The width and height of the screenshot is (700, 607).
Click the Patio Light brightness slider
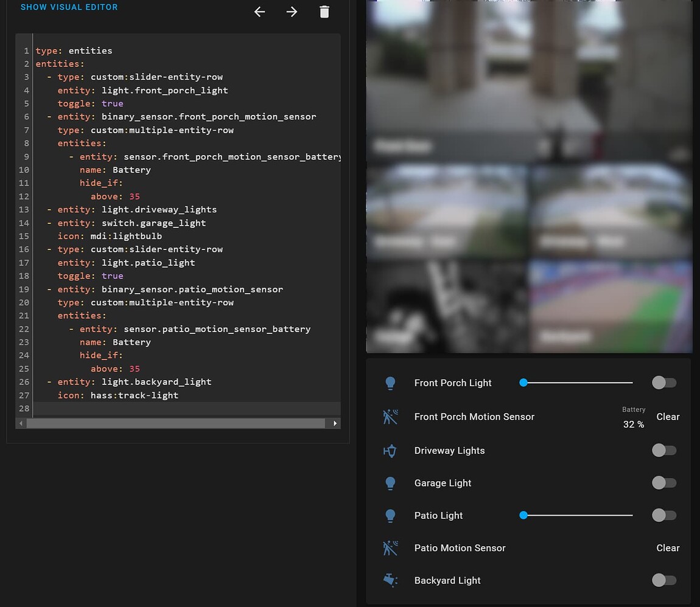575,515
